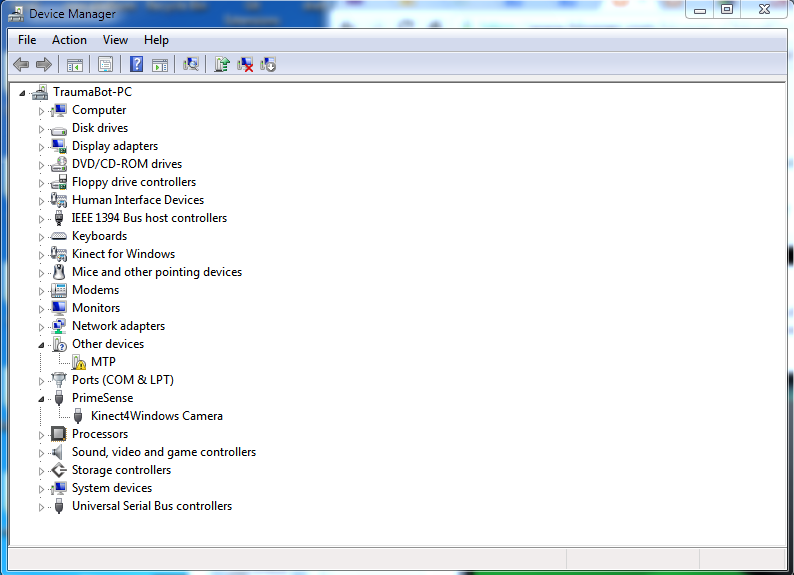Expand the Kinect for Windows arrow
This screenshot has height=575, width=794.
pyautogui.click(x=42, y=255)
